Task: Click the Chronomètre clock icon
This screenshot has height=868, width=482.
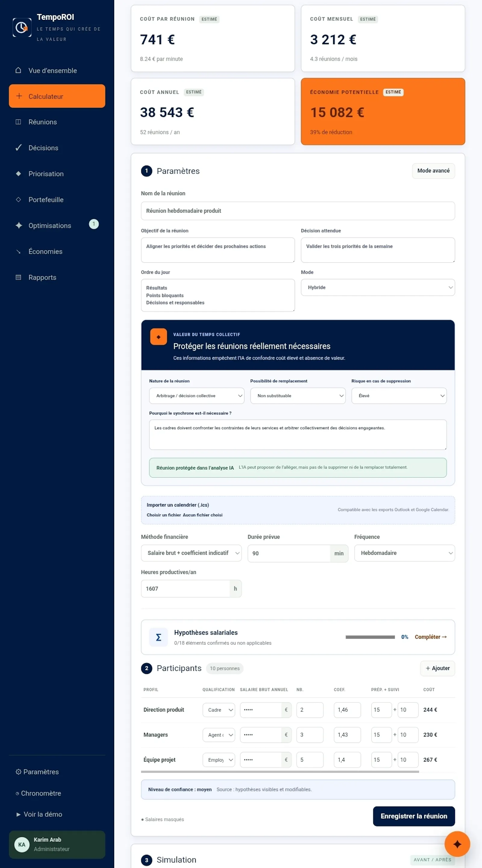Action: [17, 794]
